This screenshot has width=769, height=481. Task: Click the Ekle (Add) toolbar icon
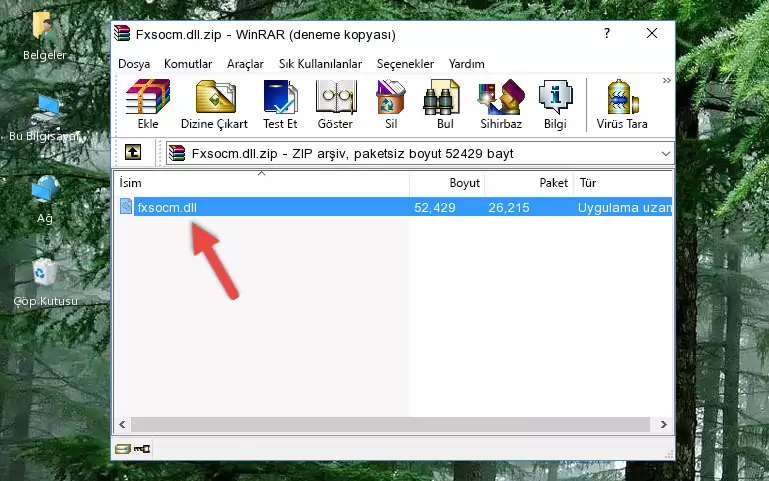click(148, 104)
